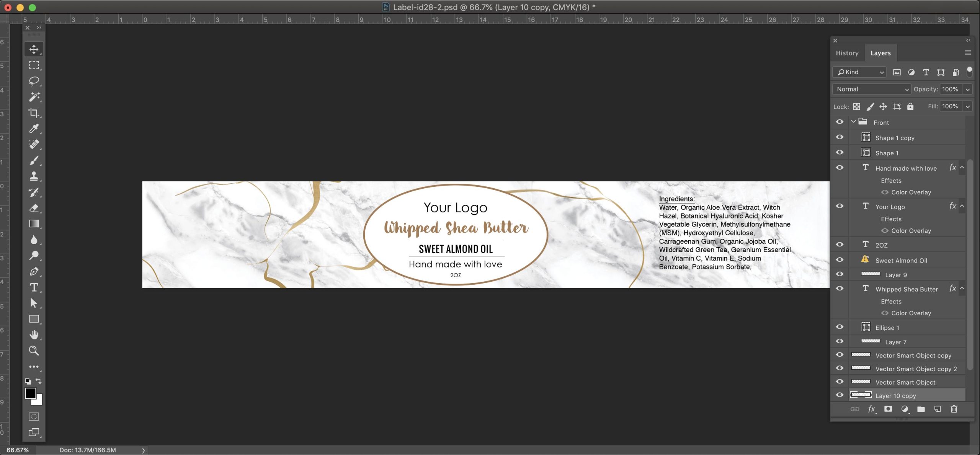Choose the Clone Stamp tool
Screen dimensions: 980x455
tap(34, 176)
